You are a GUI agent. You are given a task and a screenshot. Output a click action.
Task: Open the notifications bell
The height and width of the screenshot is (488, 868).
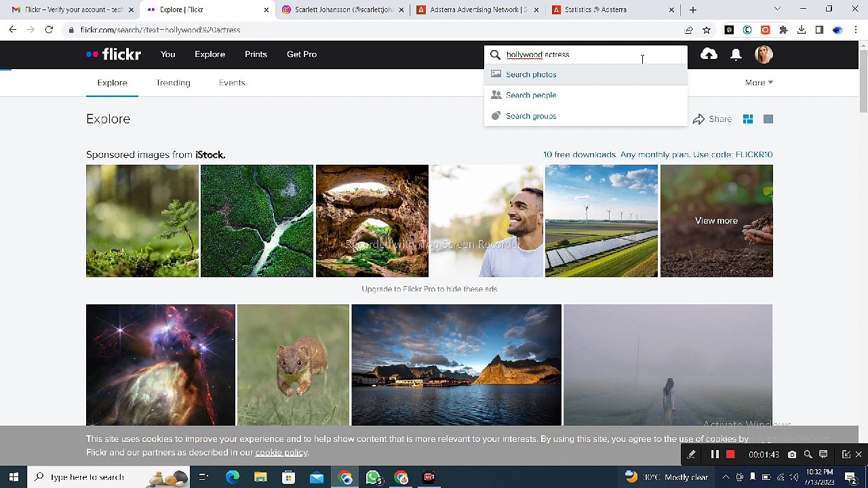(x=736, y=54)
